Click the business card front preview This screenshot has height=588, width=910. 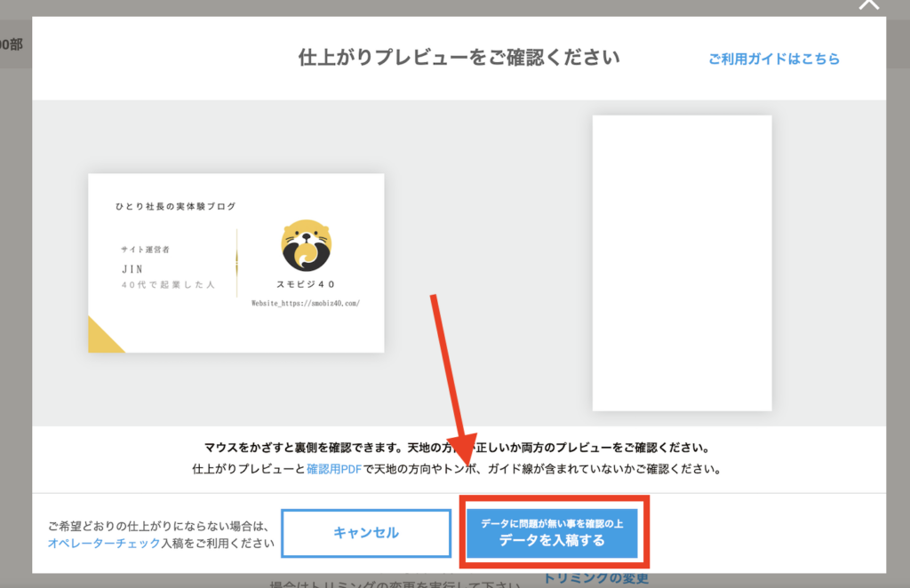(236, 263)
